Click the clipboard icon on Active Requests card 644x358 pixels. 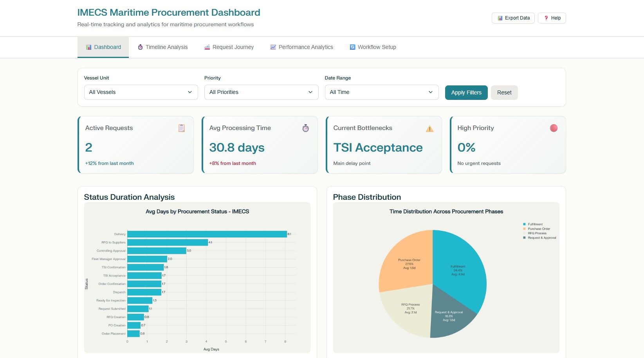click(181, 128)
